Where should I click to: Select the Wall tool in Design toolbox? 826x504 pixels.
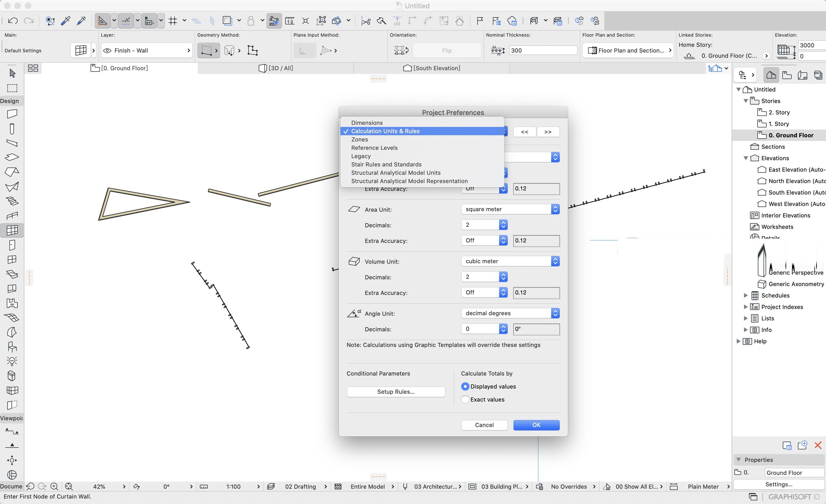click(12, 114)
